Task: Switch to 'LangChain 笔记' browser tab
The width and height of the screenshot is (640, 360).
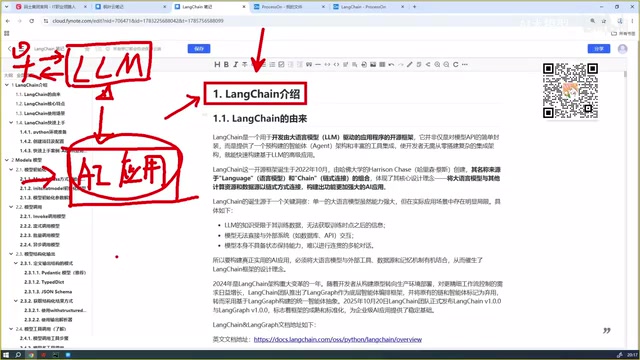Action: (x=210, y=7)
